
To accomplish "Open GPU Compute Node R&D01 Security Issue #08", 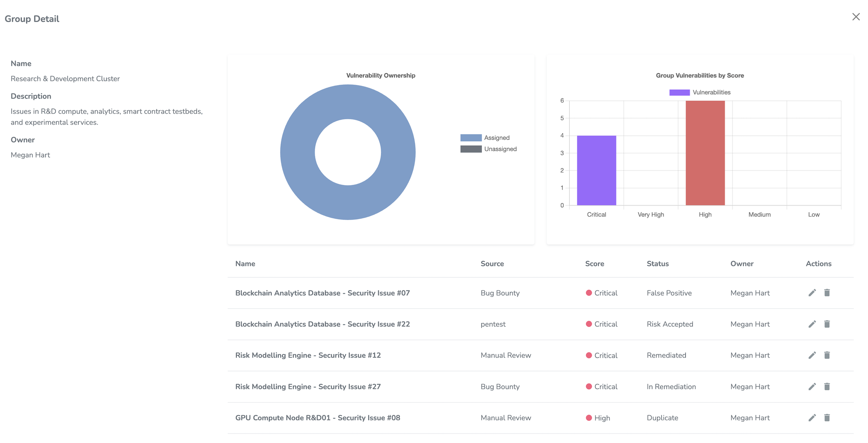I will pos(317,418).
